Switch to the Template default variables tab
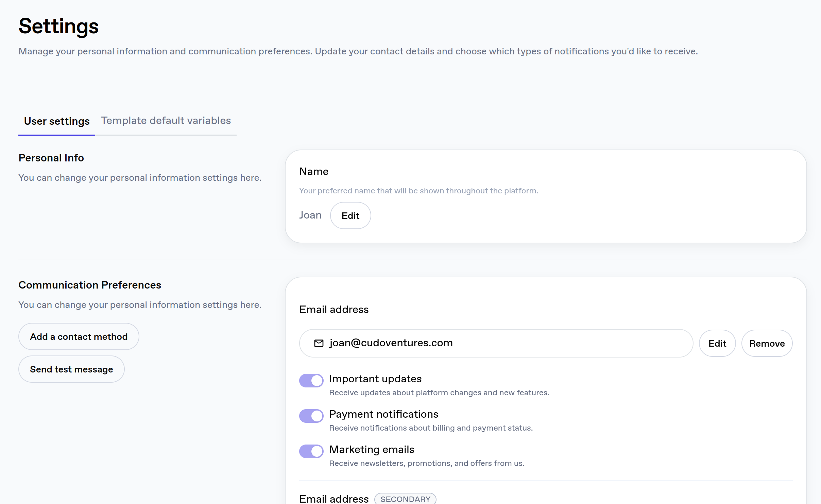This screenshot has width=821, height=504. pos(166,121)
